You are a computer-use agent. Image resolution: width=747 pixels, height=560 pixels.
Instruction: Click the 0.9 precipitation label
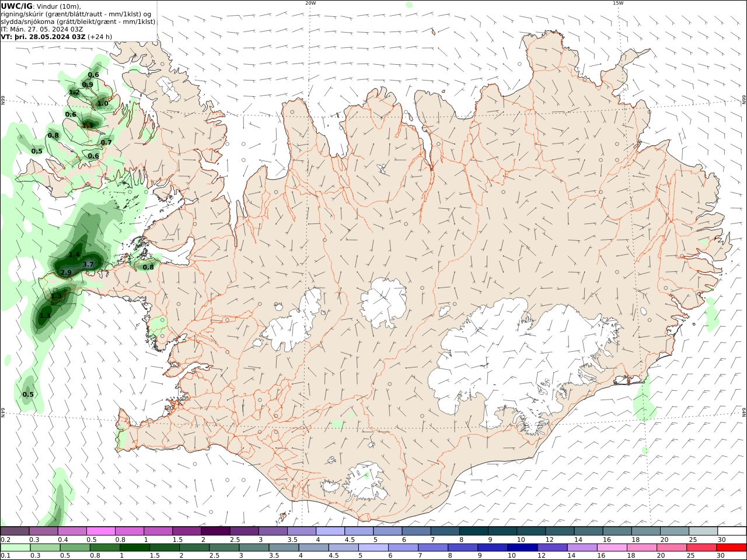point(88,85)
